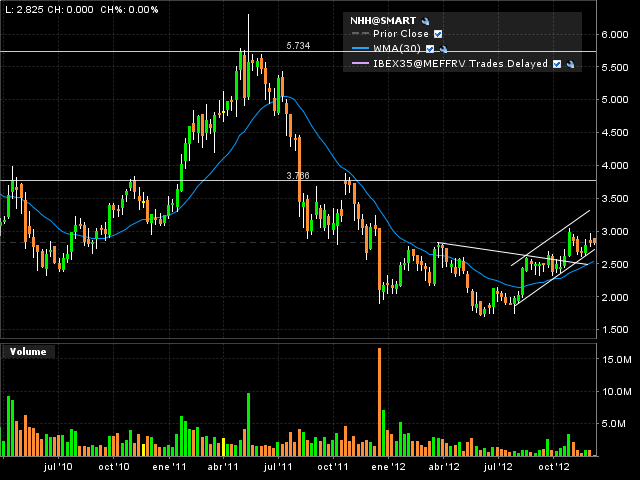This screenshot has height=480, width=640.
Task: Click the CH%: 0.00% change readout
Action: pos(129,9)
